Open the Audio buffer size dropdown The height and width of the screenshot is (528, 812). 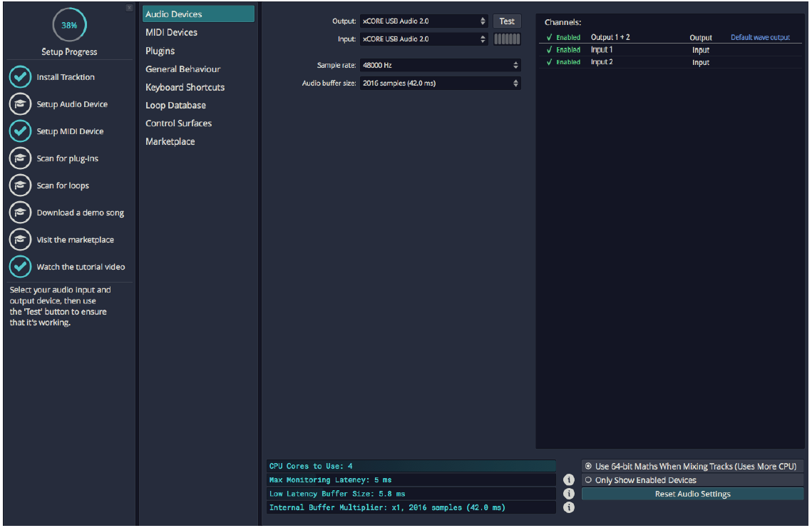pos(440,83)
